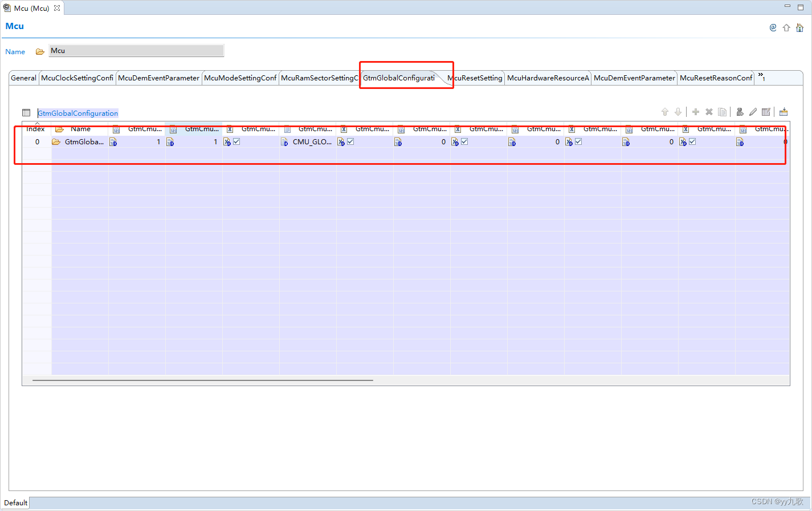Add a new row with the plus icon
The image size is (812, 511).
click(x=696, y=112)
